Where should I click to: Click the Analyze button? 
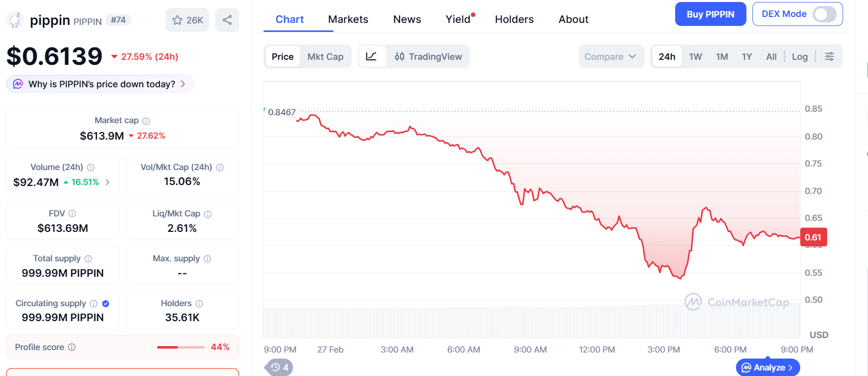point(767,368)
